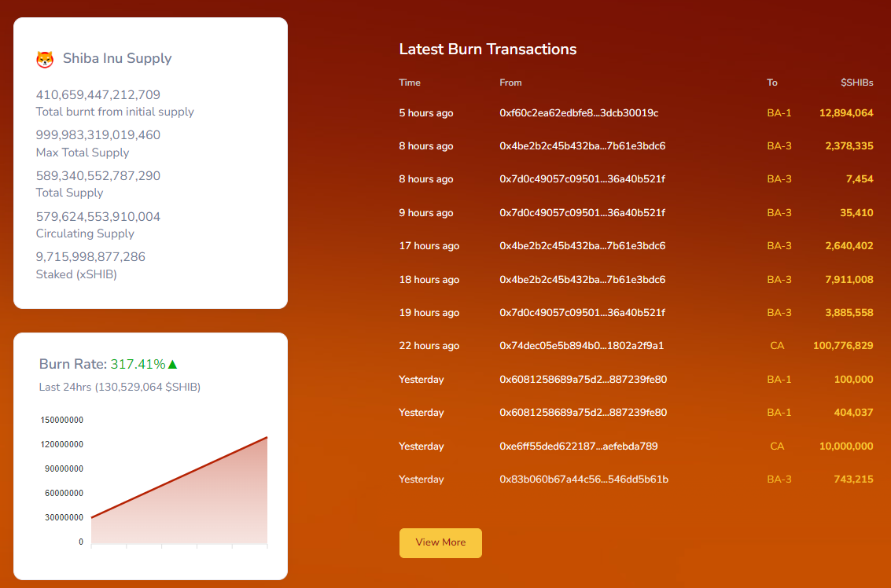The height and width of the screenshot is (588, 891).
Task: Open amount 7,911,008 transaction
Action: click(849, 280)
